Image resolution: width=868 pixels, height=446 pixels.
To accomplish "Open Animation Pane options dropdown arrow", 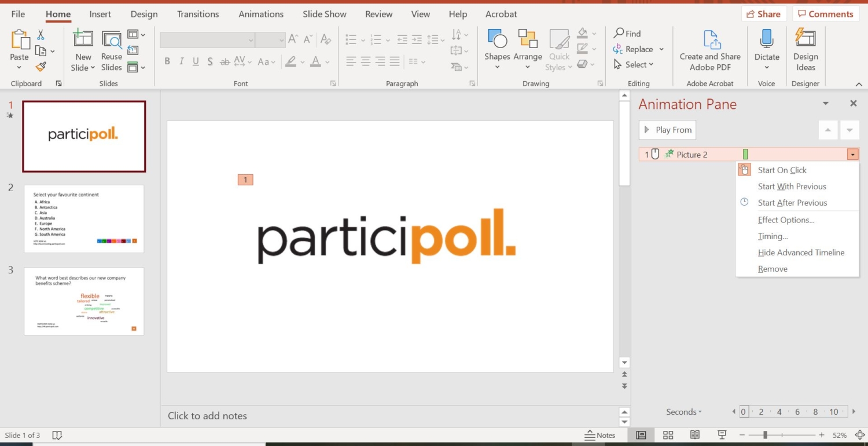I will (826, 104).
